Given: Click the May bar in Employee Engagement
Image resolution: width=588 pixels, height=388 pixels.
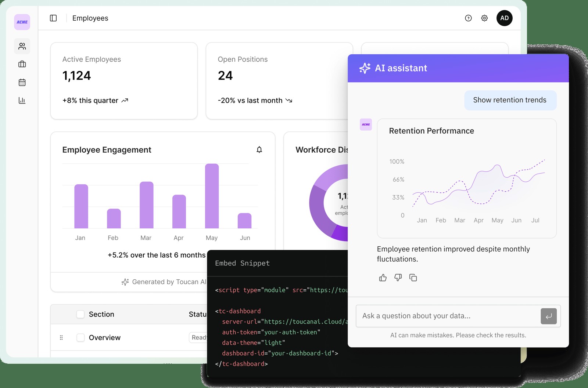Looking at the screenshot, I should pyautogui.click(x=212, y=196).
